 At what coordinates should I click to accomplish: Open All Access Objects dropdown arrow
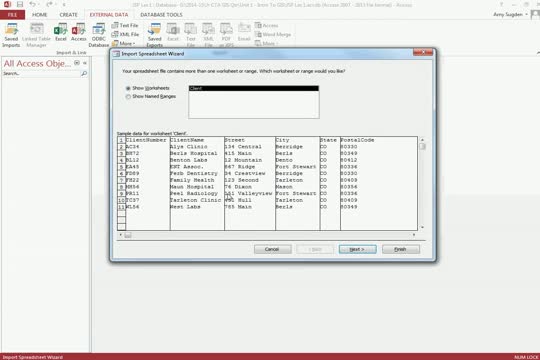point(77,63)
